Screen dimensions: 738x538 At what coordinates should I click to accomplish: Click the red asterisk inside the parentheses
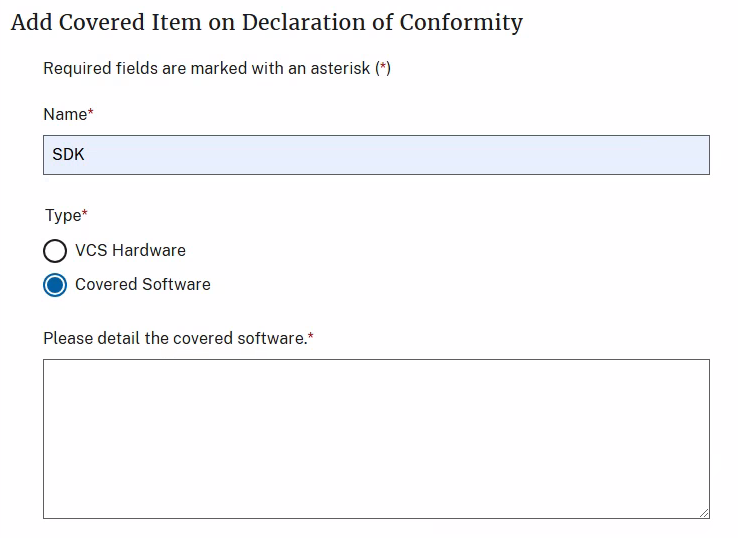(383, 69)
